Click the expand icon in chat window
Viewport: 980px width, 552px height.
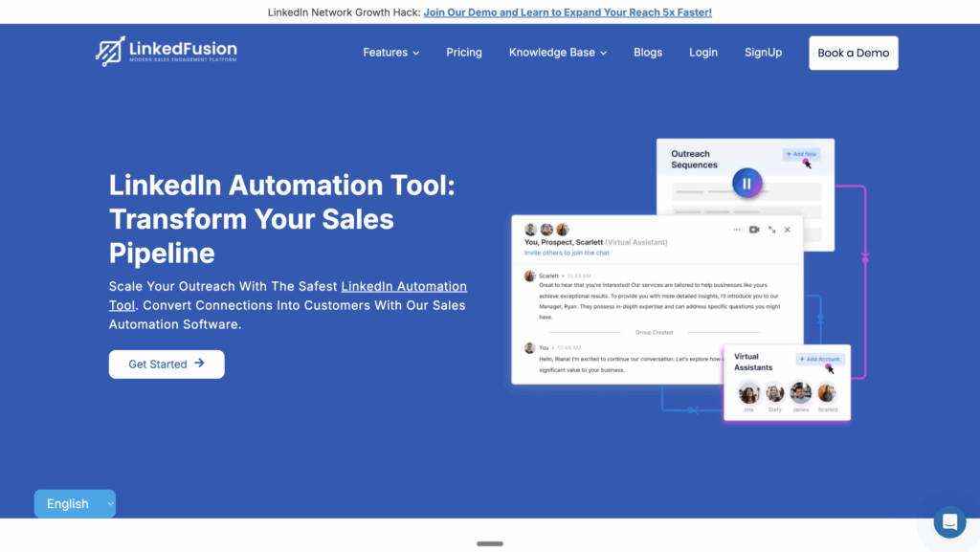tap(771, 230)
